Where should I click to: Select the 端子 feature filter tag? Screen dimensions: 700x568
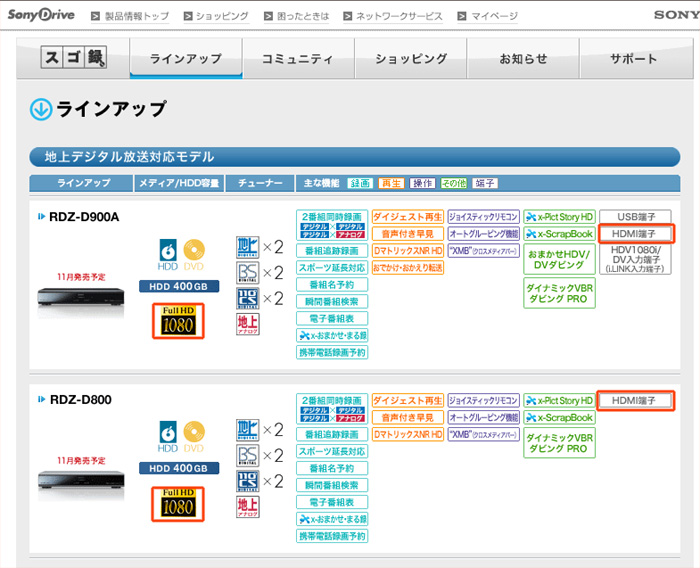pos(485,183)
